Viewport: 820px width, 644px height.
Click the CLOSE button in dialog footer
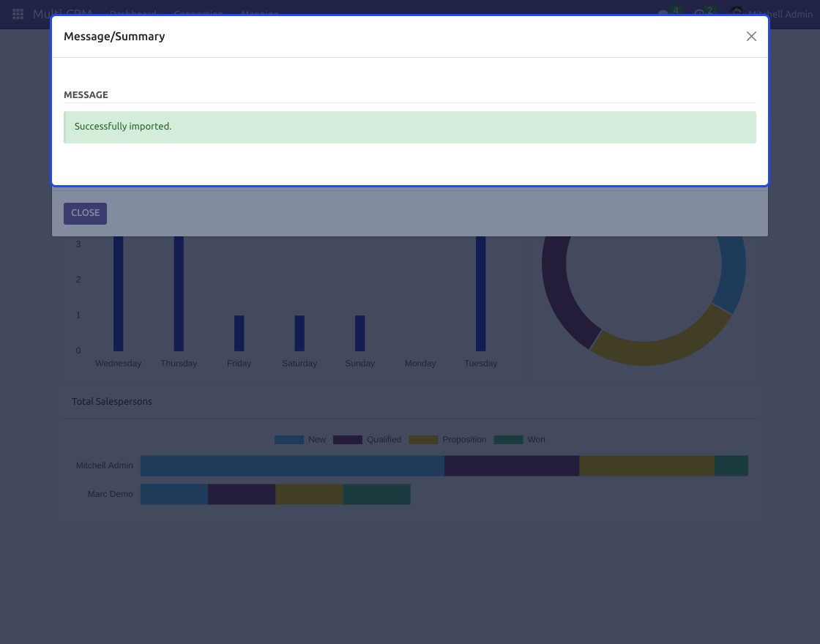pyautogui.click(x=85, y=213)
